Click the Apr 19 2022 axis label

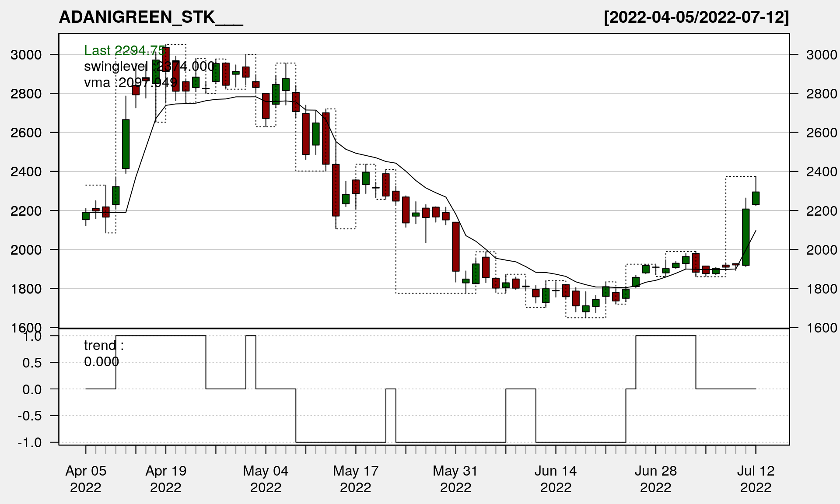coord(166,479)
